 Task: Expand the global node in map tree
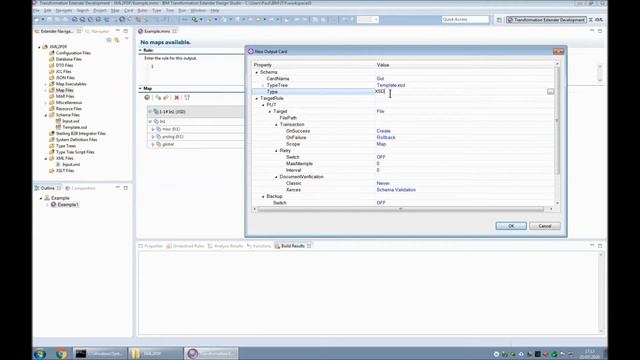[x=153, y=144]
